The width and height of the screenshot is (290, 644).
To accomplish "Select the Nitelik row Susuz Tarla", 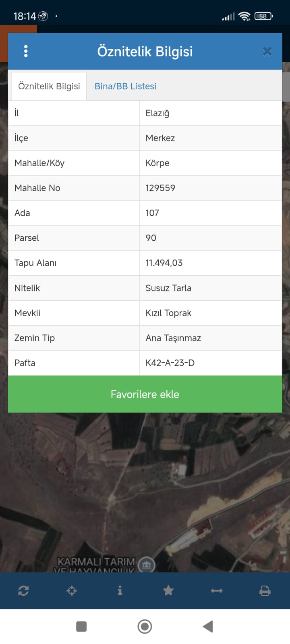I will [145, 288].
